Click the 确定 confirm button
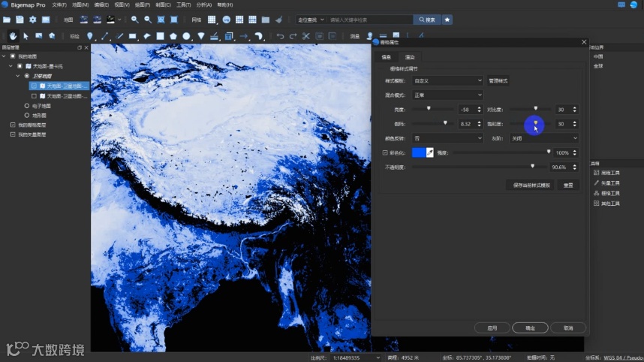The image size is (644, 362). pos(530,327)
